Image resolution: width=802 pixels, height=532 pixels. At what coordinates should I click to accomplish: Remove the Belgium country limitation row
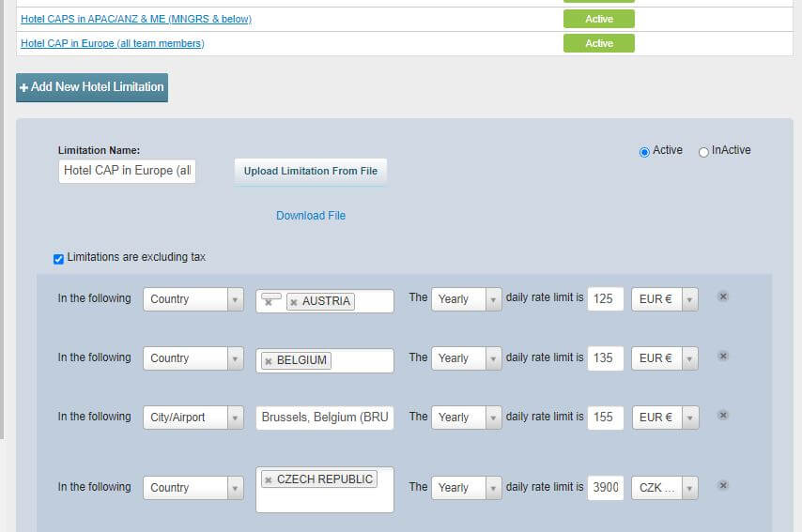point(723,357)
